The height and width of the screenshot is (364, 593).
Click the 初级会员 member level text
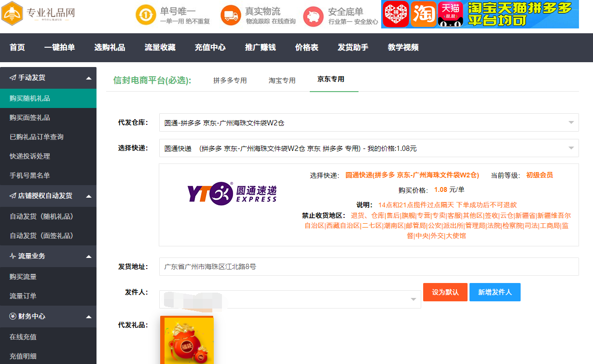[539, 175]
